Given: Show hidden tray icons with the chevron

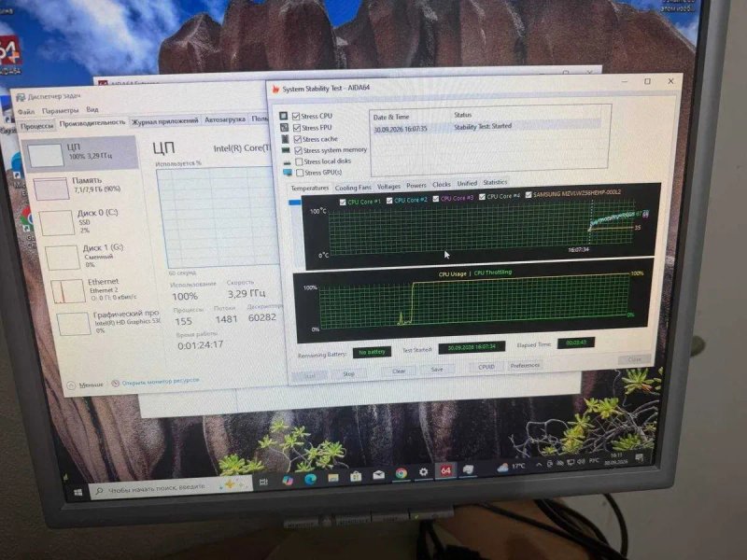Looking at the screenshot, I should [539, 465].
